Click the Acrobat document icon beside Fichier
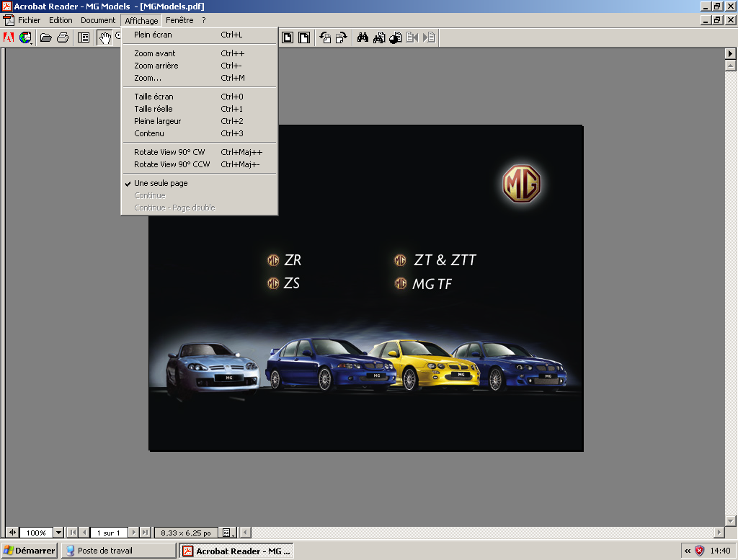 click(9, 20)
